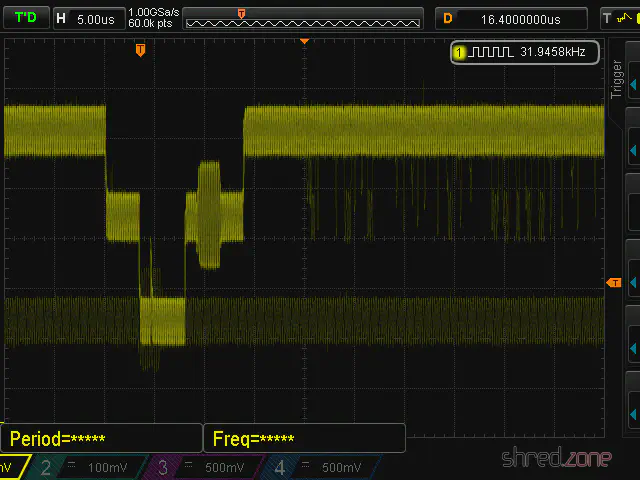Select the H 5.00us horizontal timebase
This screenshot has height=480, width=640.
(86, 18)
